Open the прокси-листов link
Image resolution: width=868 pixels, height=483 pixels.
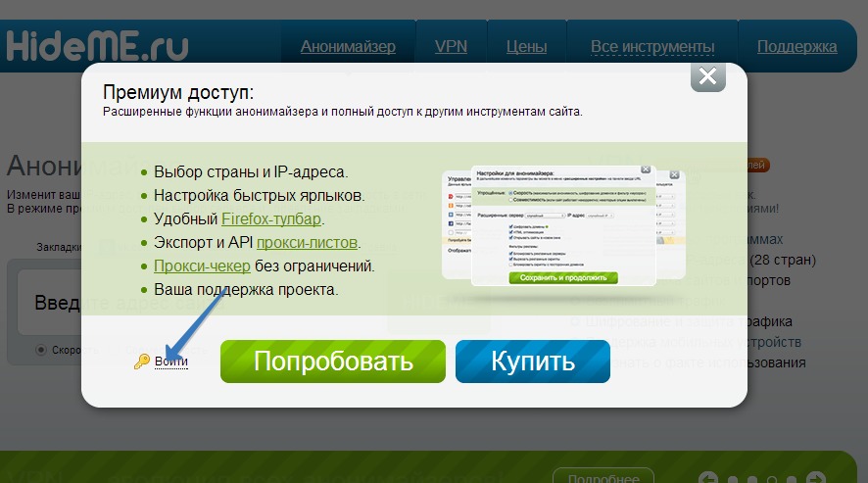pos(307,242)
